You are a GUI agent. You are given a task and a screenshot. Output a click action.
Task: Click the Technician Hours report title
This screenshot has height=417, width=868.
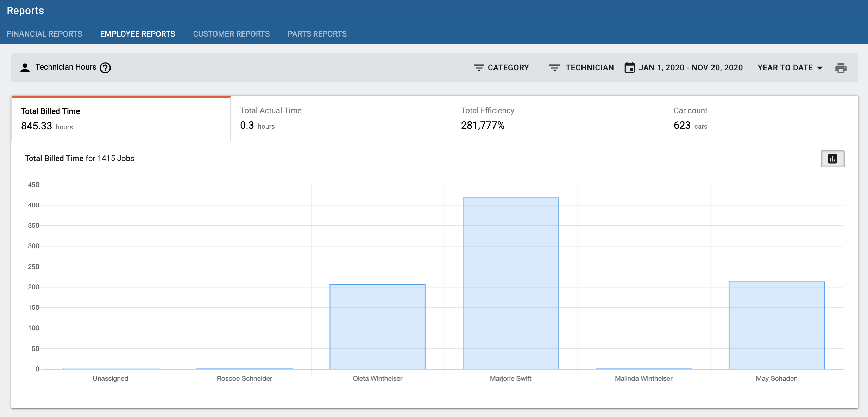[x=66, y=67]
